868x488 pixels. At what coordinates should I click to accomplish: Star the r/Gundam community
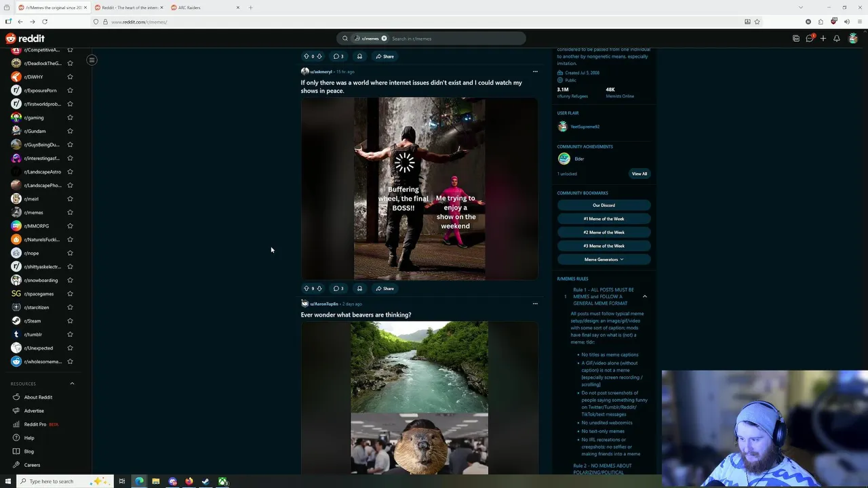[70, 131]
